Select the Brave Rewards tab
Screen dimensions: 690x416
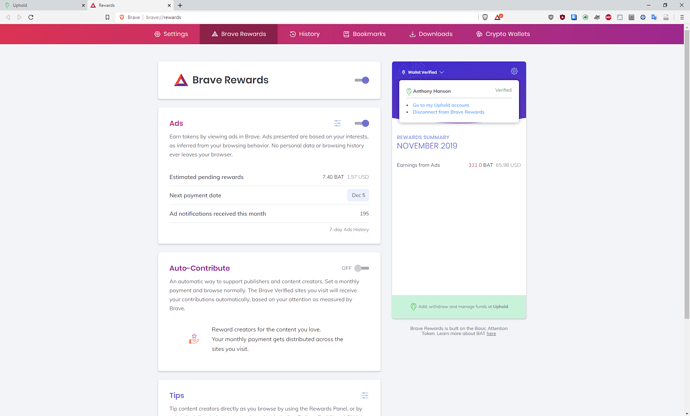click(239, 34)
